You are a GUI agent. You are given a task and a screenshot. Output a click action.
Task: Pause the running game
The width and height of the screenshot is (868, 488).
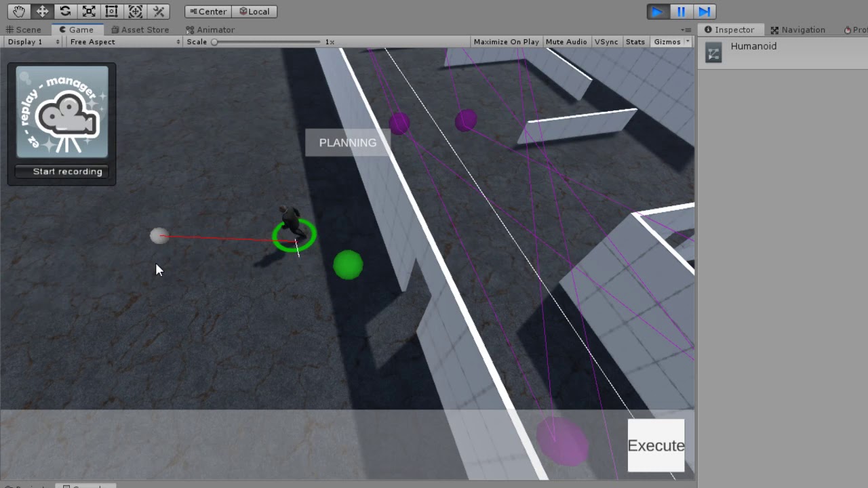coord(681,12)
